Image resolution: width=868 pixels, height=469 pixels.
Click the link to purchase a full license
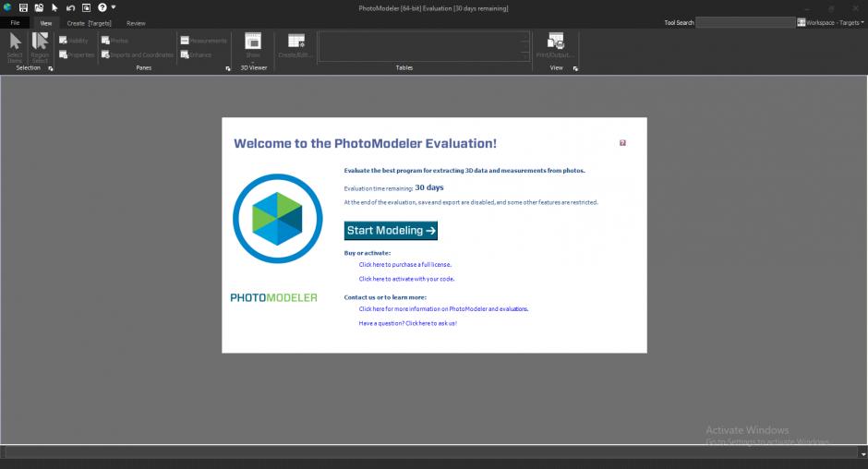pos(405,265)
